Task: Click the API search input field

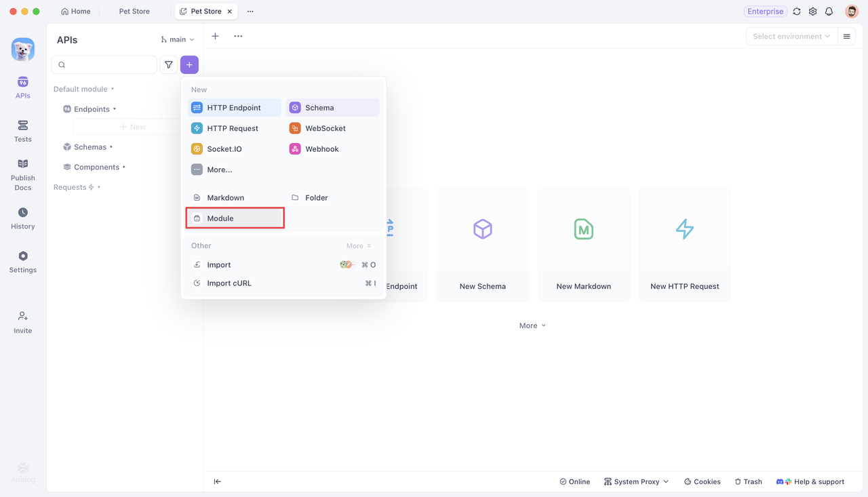Action: point(104,64)
